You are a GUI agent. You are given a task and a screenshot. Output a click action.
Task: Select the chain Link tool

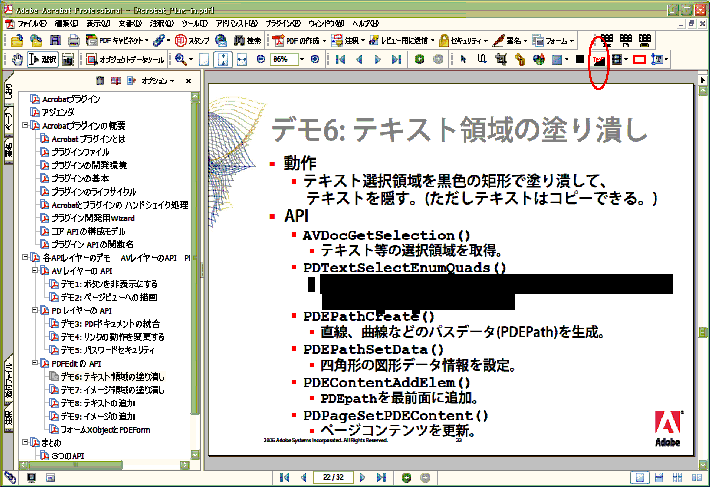point(520,59)
